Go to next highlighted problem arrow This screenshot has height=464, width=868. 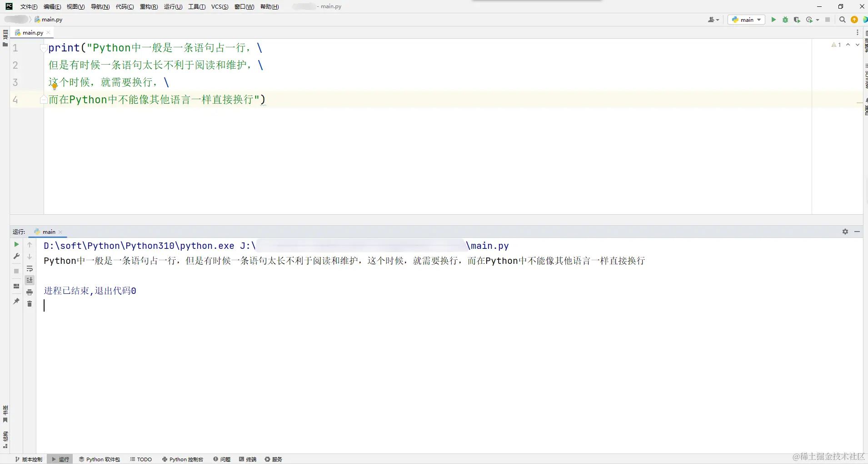click(x=858, y=45)
